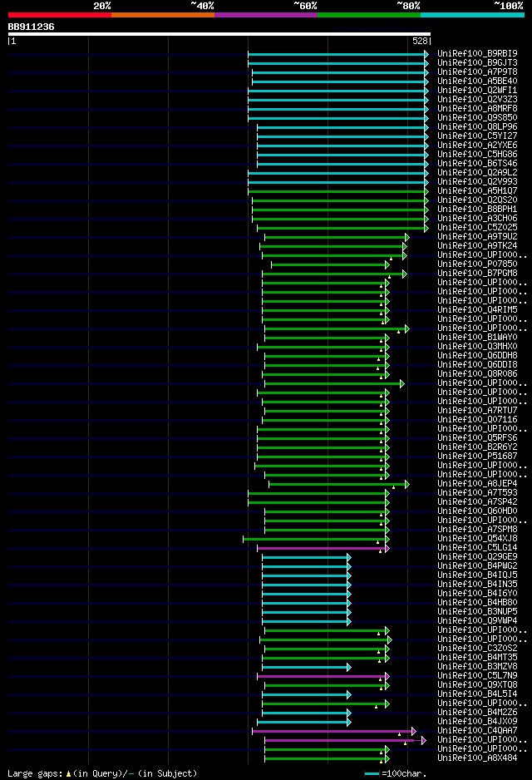Click UniRef100_P07850 label
The image size is (532, 780).
(x=477, y=264)
